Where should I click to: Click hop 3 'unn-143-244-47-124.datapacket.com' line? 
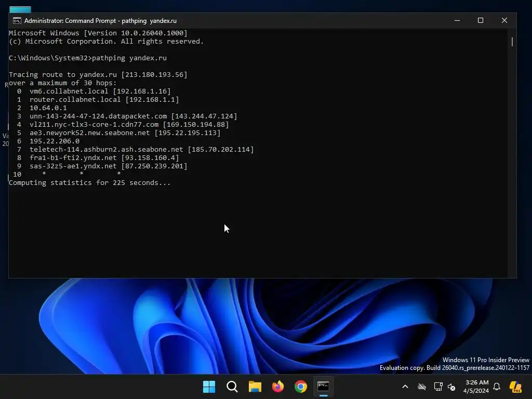134,116
